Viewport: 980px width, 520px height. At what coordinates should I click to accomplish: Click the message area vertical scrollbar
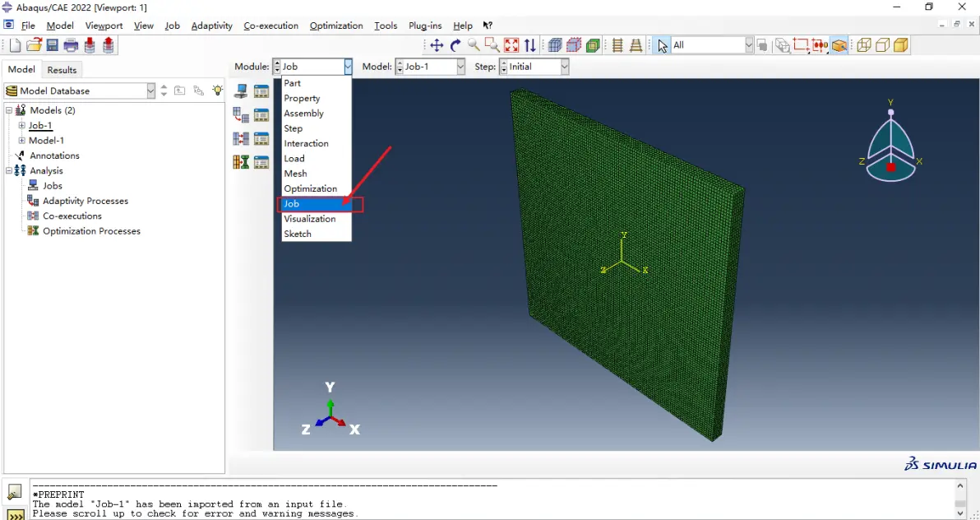point(960,499)
